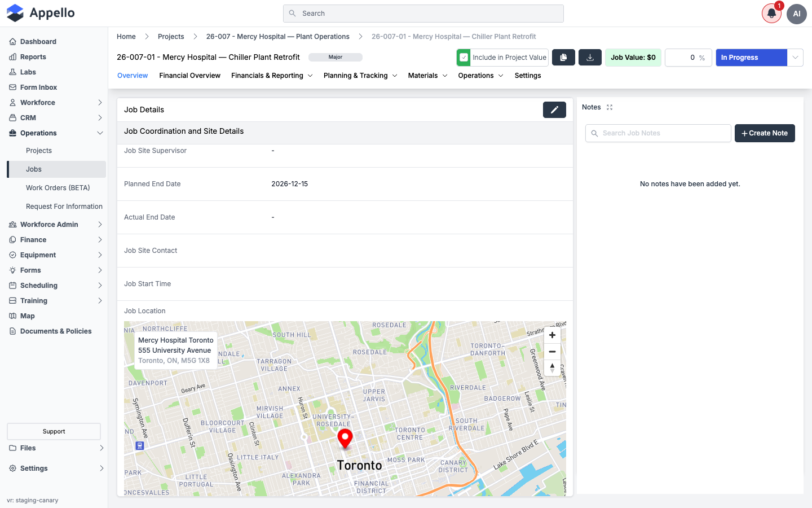The image size is (812, 508).
Task: Open Work Orders (BETA) in the sidebar
Action: click(58, 188)
